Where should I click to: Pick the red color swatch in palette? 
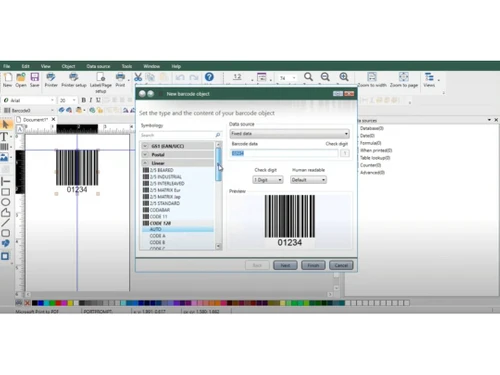[x=58, y=303]
